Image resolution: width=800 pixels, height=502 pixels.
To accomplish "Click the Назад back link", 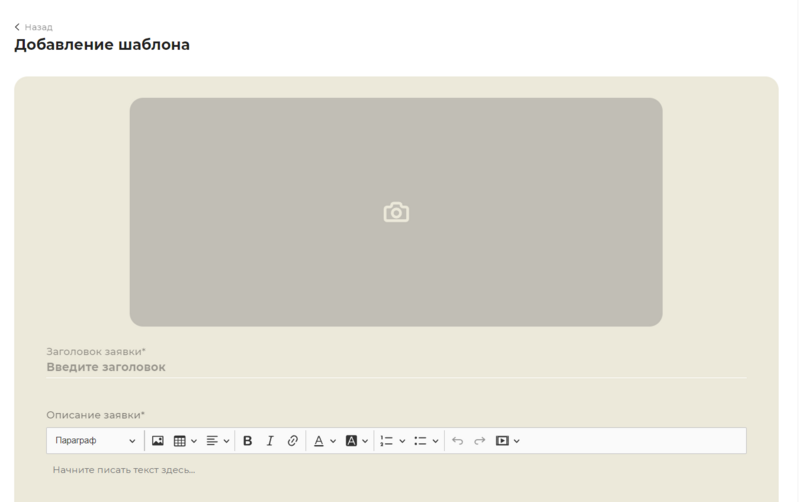I will point(33,27).
